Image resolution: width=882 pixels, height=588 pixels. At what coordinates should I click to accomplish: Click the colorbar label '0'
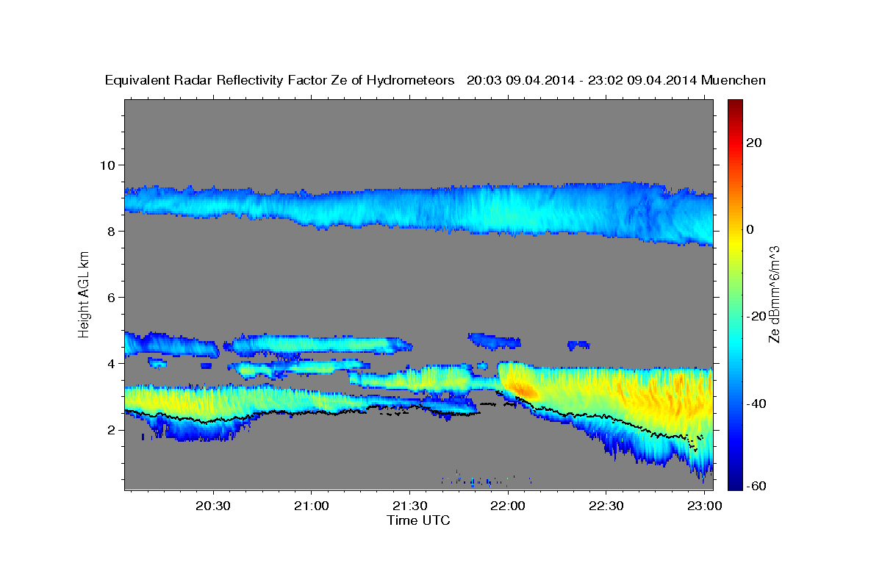(x=750, y=229)
